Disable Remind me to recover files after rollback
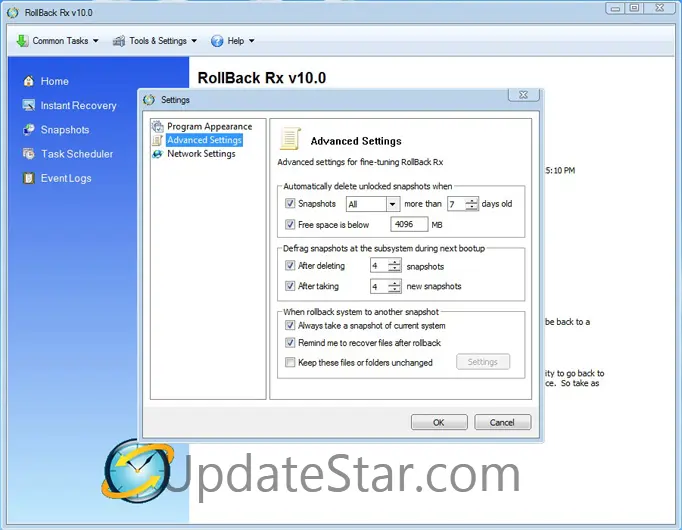This screenshot has height=530, width=682. 290,343
